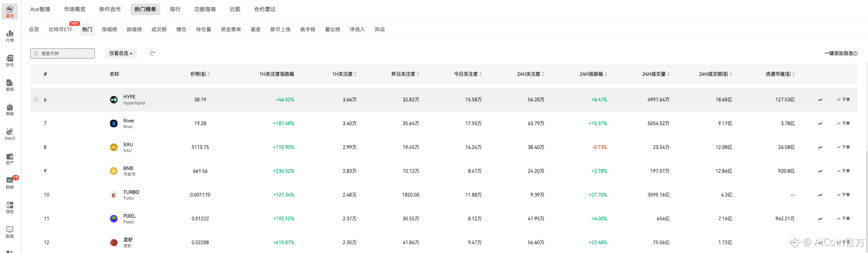The width and height of the screenshot is (868, 253).
Task: Star the HYPE row as favorite
Action: point(36,99)
